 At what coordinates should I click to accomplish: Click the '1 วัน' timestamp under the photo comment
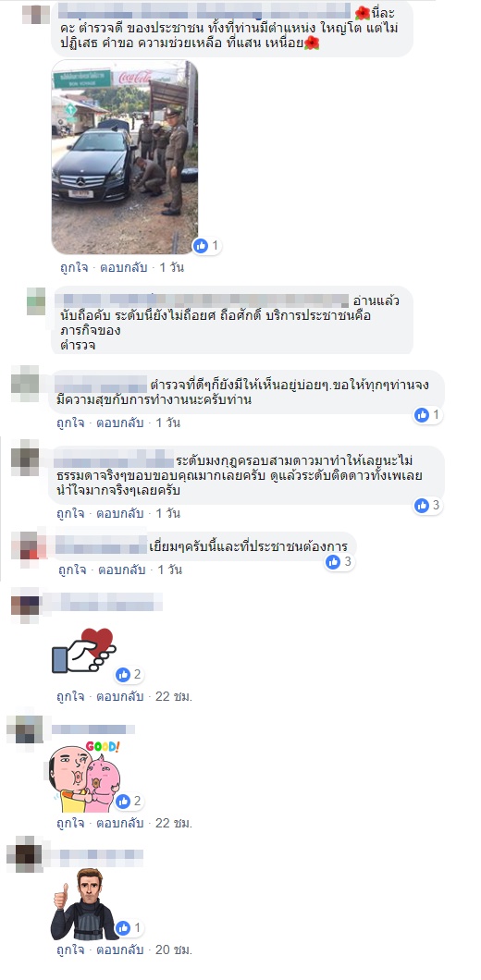[171, 267]
